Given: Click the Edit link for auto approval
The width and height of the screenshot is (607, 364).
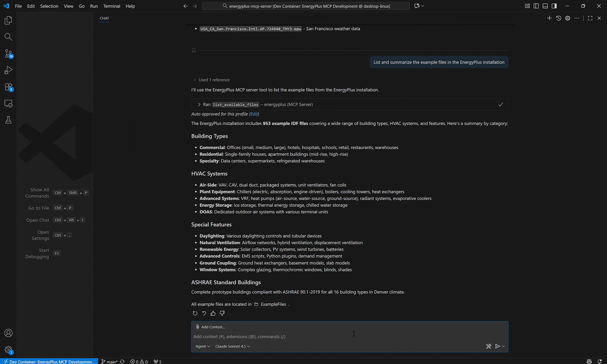Looking at the screenshot, I should pyautogui.click(x=254, y=114).
